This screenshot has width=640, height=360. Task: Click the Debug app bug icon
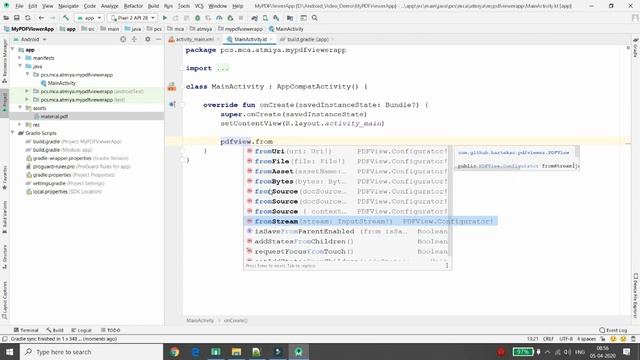198,18
